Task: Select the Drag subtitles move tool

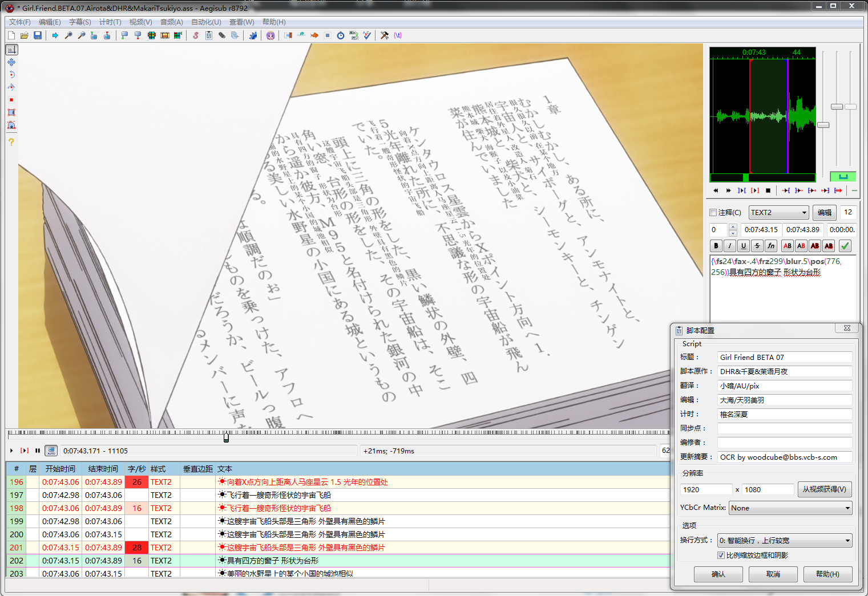Action: click(11, 62)
